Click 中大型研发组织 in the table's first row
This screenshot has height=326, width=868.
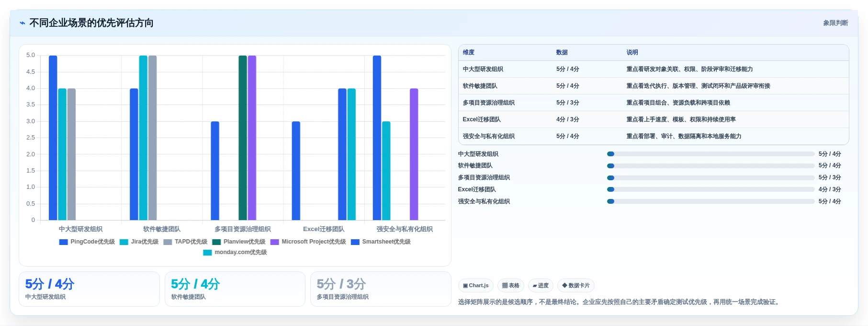(x=483, y=70)
